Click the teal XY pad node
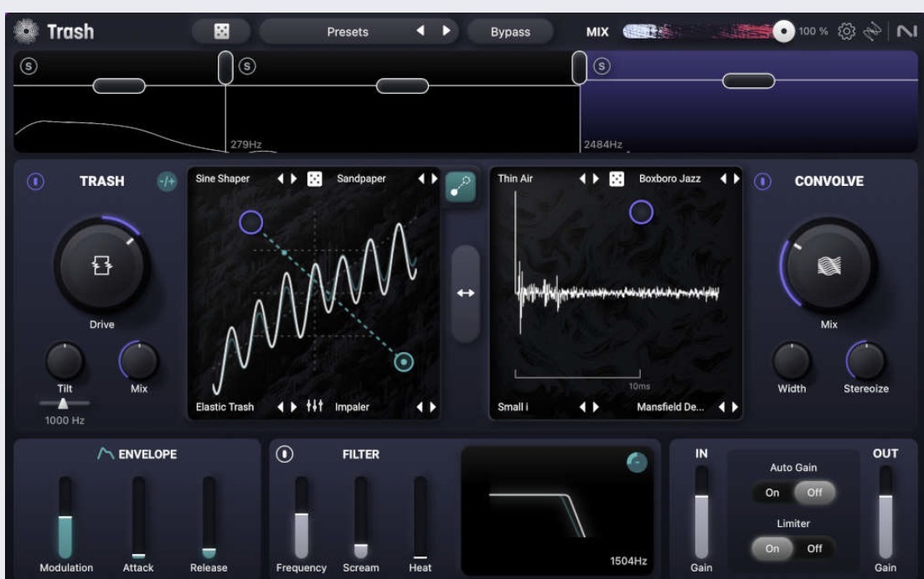This screenshot has width=924, height=579. [404, 361]
